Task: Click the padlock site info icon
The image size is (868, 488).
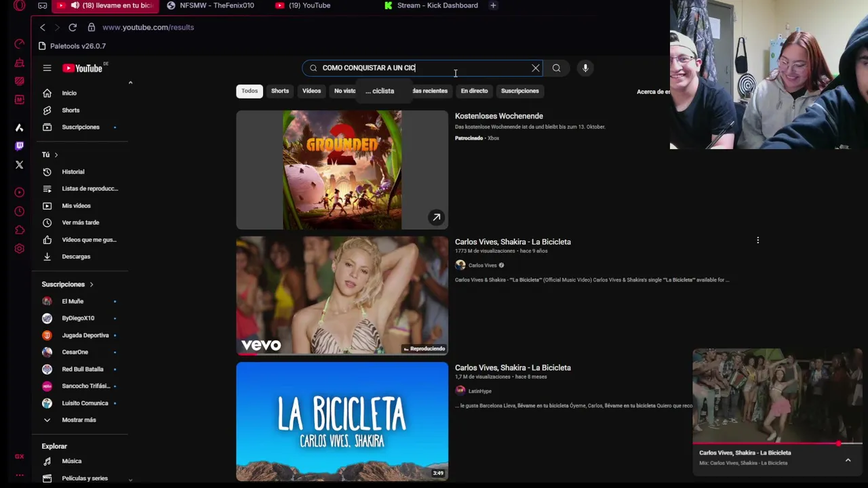Action: click(x=92, y=27)
